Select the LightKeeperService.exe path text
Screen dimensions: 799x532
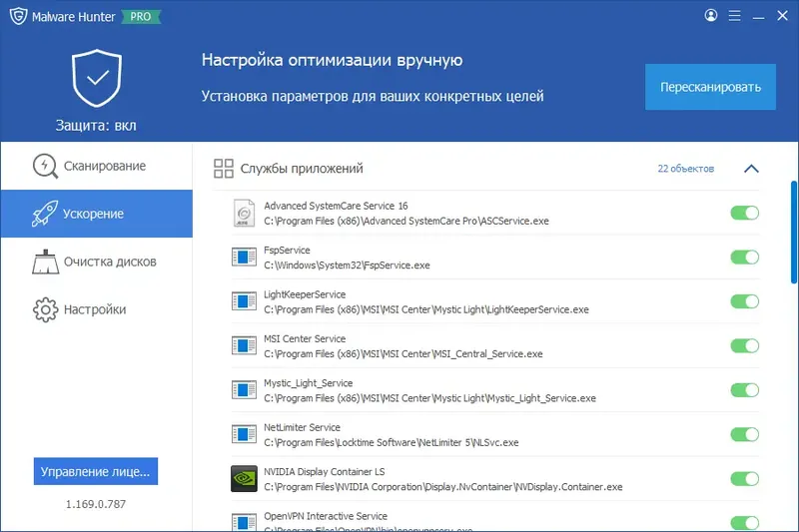coord(426,309)
